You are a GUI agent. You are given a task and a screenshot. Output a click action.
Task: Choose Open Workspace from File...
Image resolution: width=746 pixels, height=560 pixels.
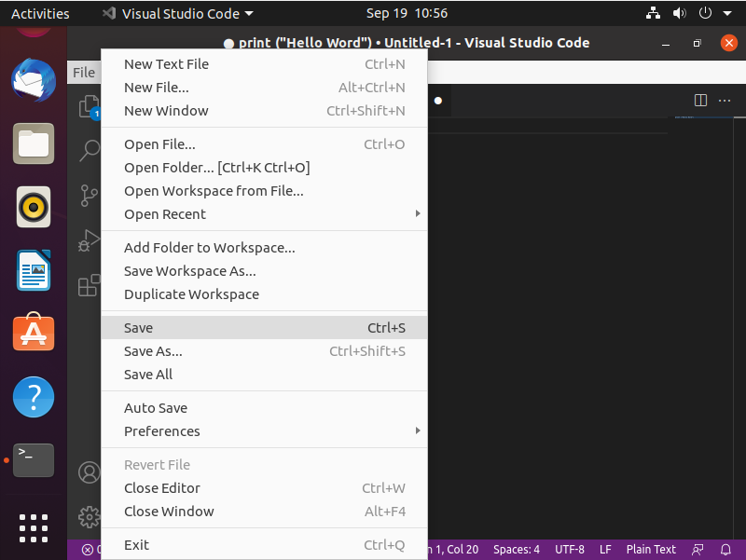[x=264, y=191]
